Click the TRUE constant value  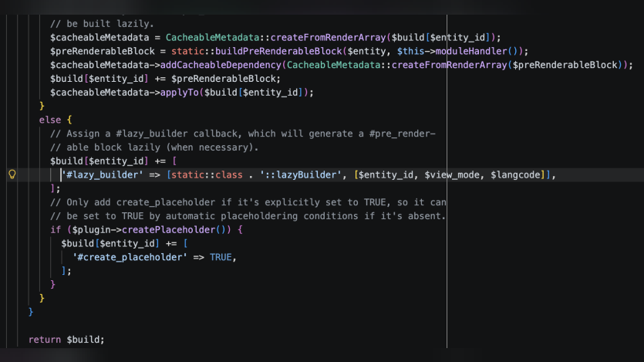click(x=221, y=257)
